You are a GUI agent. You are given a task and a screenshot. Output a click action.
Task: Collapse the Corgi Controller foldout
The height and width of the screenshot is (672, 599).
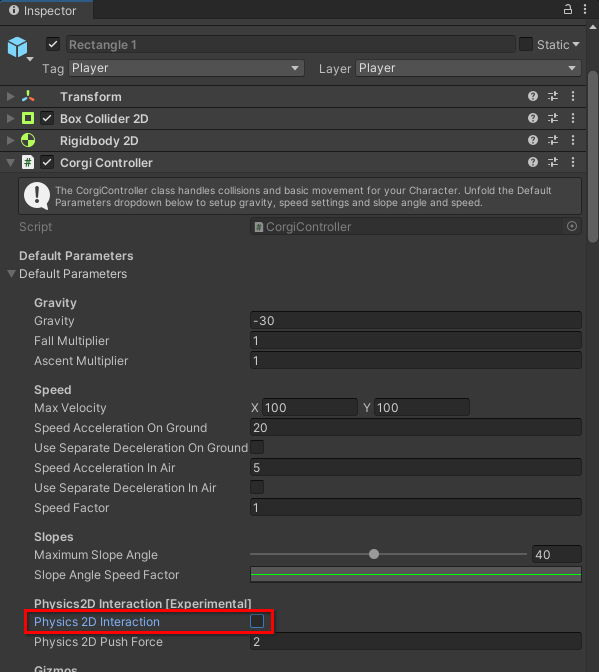[11, 163]
